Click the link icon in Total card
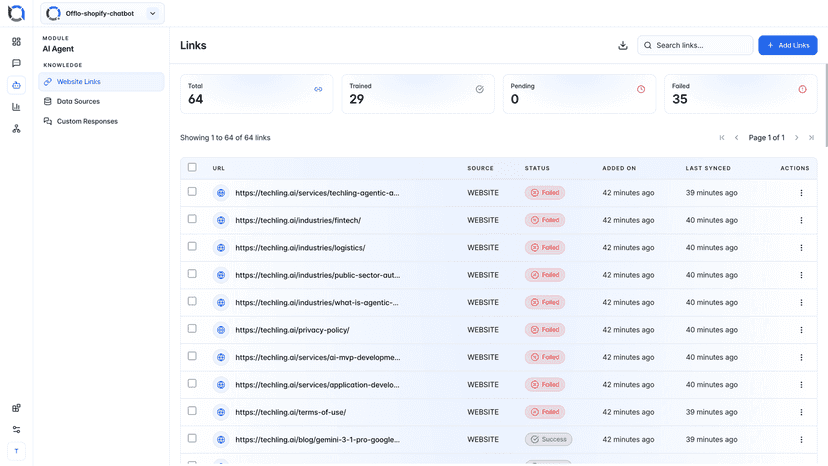Screen dimensions: 828x466 (318, 89)
